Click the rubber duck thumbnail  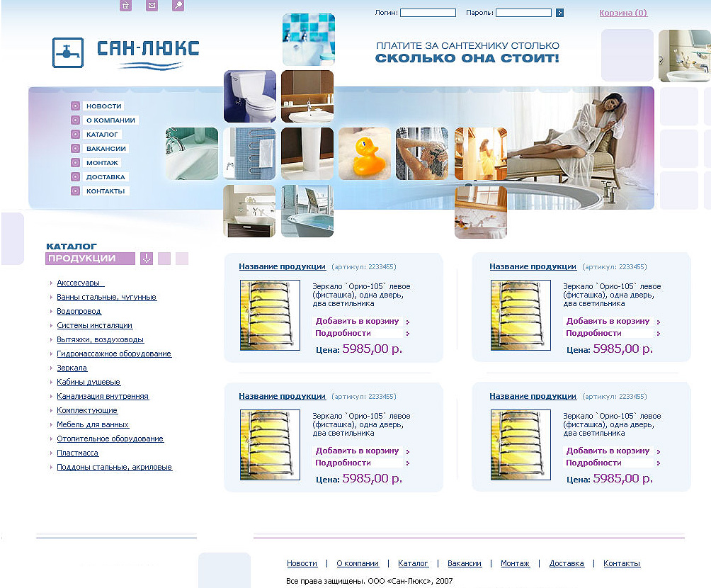pyautogui.click(x=365, y=153)
